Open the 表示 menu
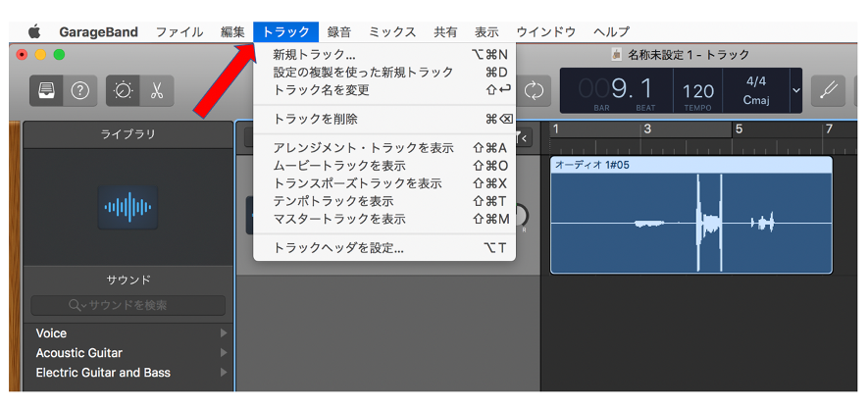 click(486, 32)
